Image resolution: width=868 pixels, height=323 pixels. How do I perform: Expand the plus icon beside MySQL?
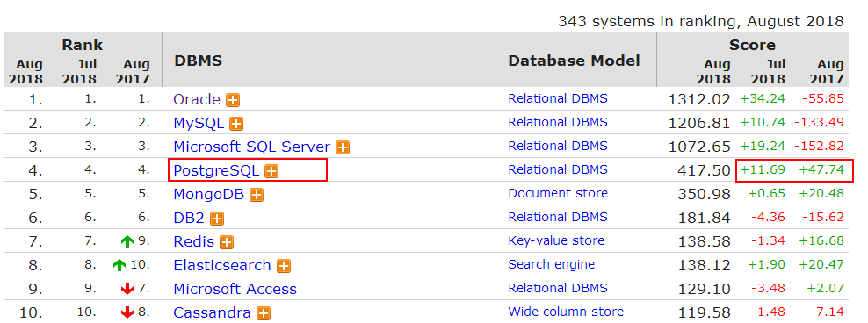pos(236,124)
